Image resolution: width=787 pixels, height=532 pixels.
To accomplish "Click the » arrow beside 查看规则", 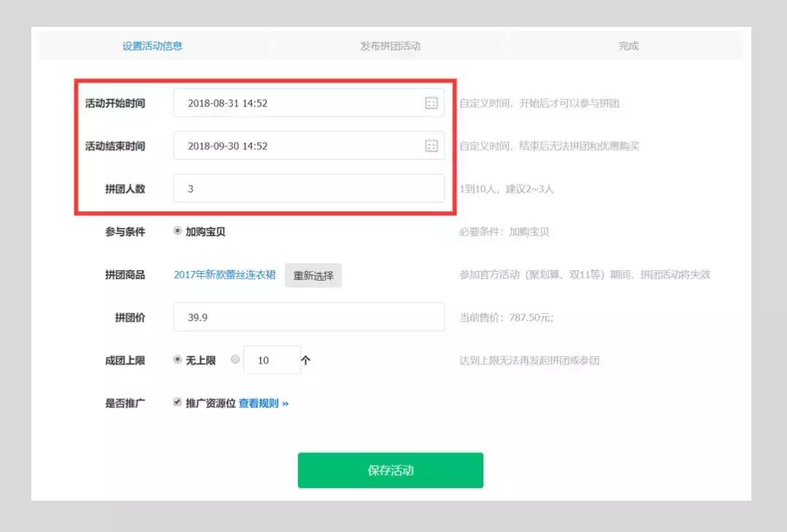I will (x=286, y=402).
